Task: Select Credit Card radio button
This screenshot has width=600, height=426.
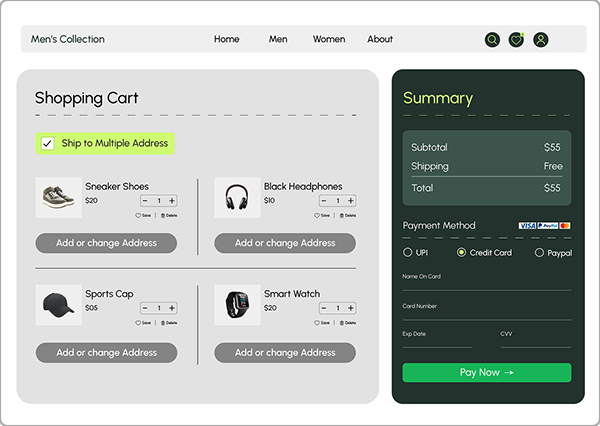Action: point(461,253)
